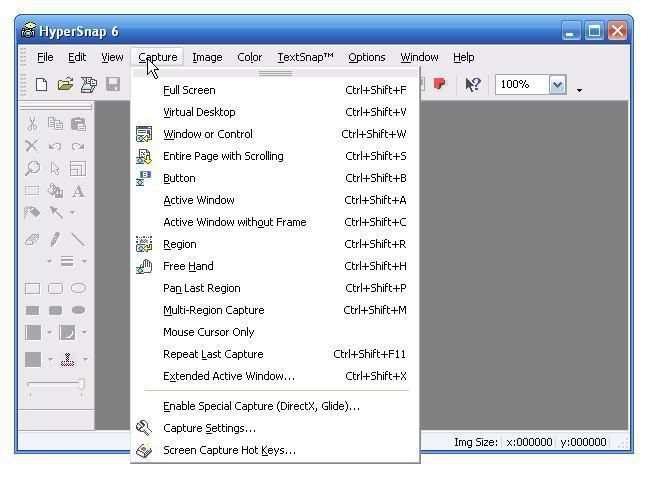Select the outlined rounded rectangle tool
649x502 pixels.
click(x=55, y=288)
